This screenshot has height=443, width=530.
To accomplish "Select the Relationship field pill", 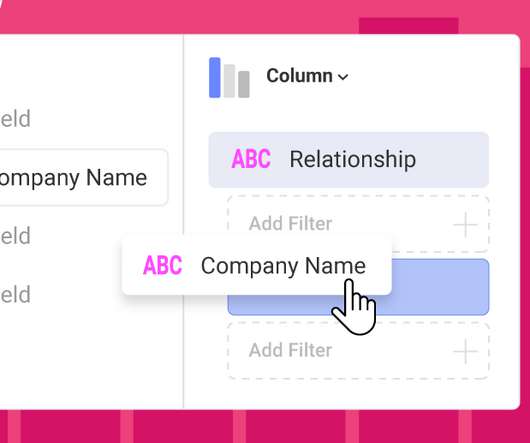I will [x=348, y=159].
